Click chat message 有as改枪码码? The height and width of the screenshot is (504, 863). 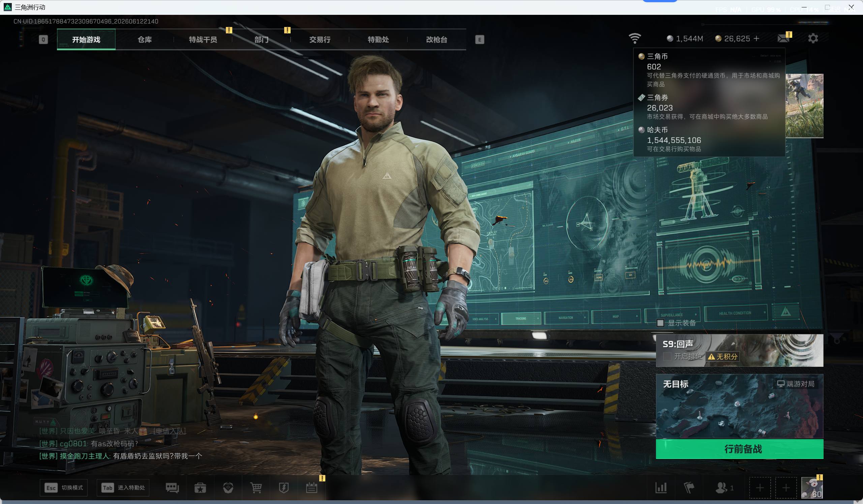pyautogui.click(x=114, y=444)
